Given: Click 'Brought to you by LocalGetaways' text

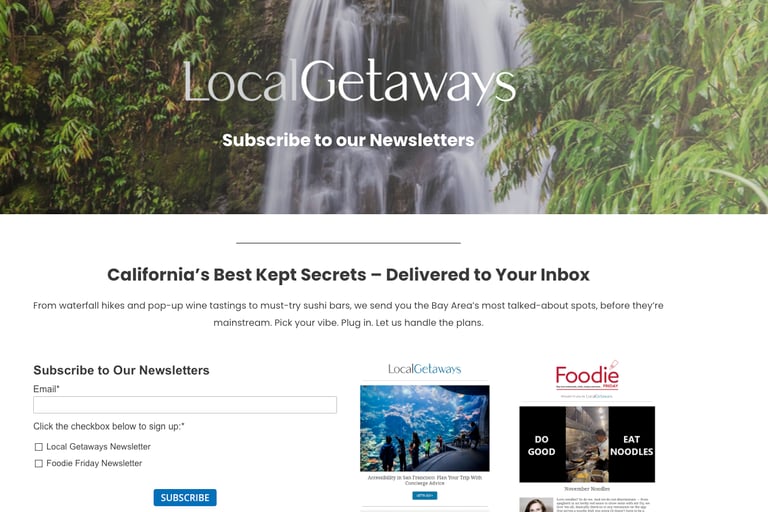Looking at the screenshot, I should [587, 396].
